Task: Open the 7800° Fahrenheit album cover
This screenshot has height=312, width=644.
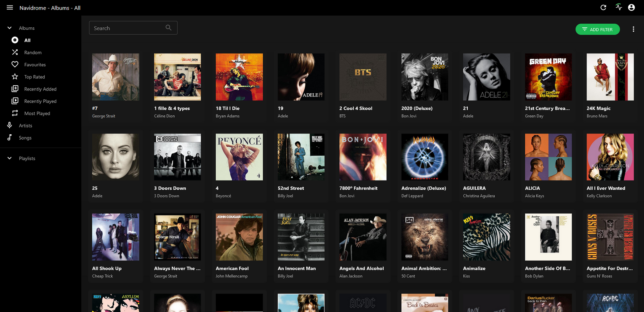Action: [363, 157]
